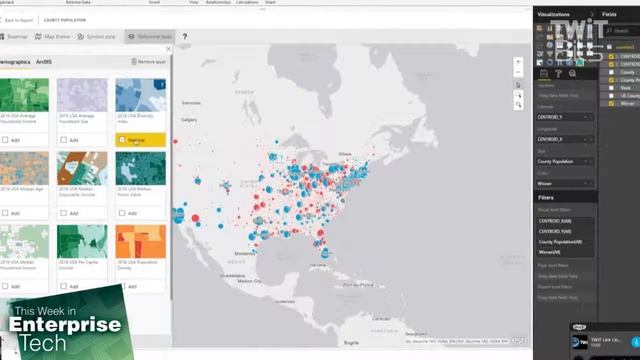
Task: Click COUNTY POPULATION page title
Action: (64, 20)
